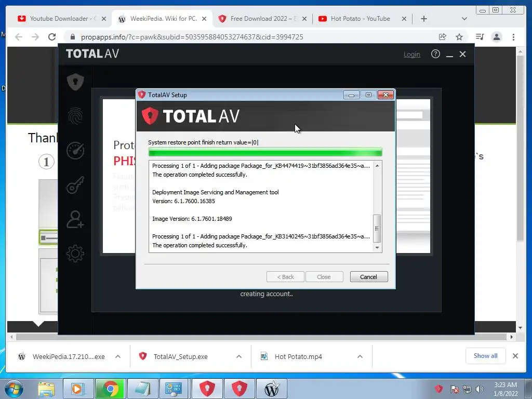Image resolution: width=532 pixels, height=399 pixels.
Task: Click the first TotalAV shield taskbar icon
Action: pos(207,389)
